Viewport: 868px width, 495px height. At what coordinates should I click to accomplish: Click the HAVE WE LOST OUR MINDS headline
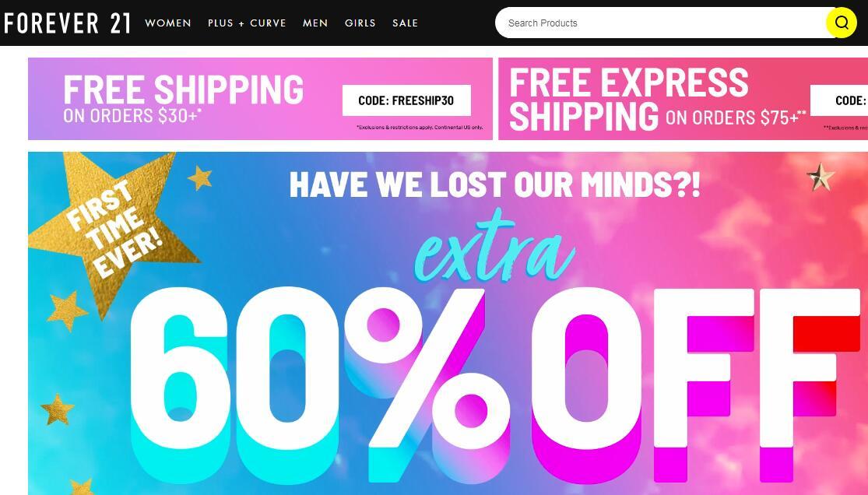[495, 184]
